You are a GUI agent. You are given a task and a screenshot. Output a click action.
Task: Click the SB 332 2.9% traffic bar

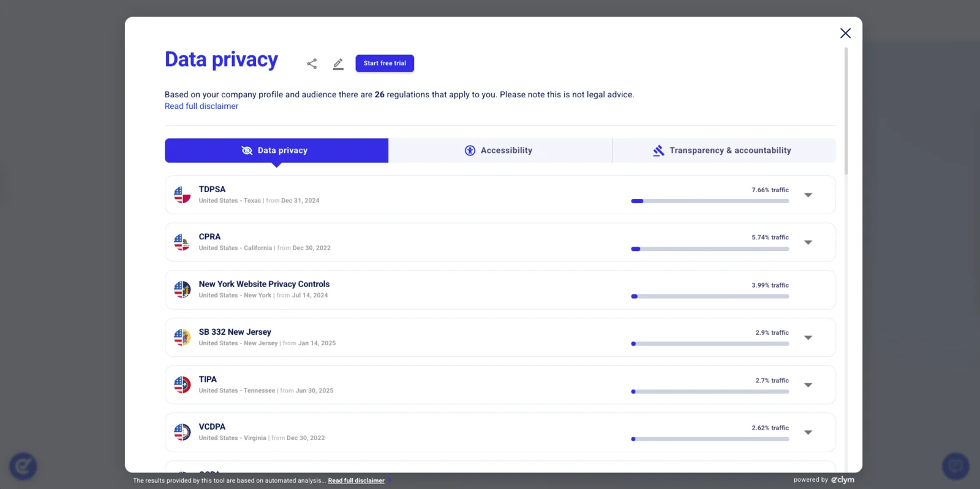710,344
